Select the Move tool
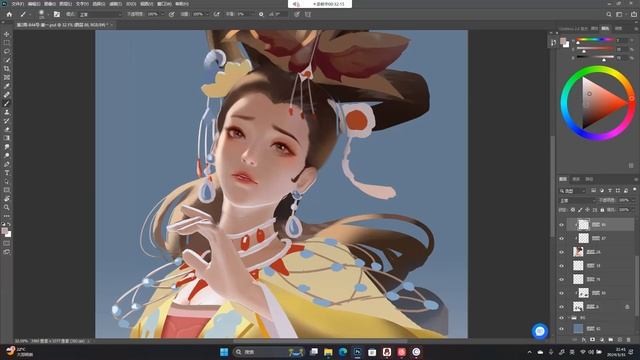The height and width of the screenshot is (360, 640). 7,34
